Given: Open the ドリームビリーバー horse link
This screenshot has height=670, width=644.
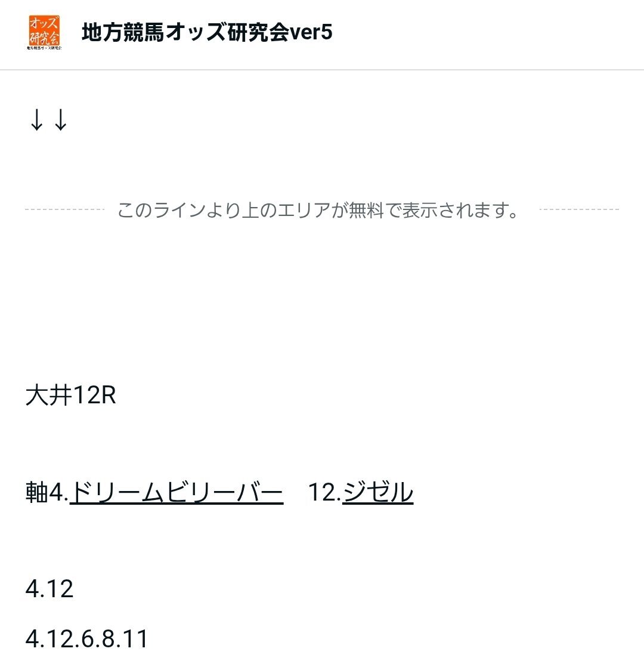Looking at the screenshot, I should point(177,492).
